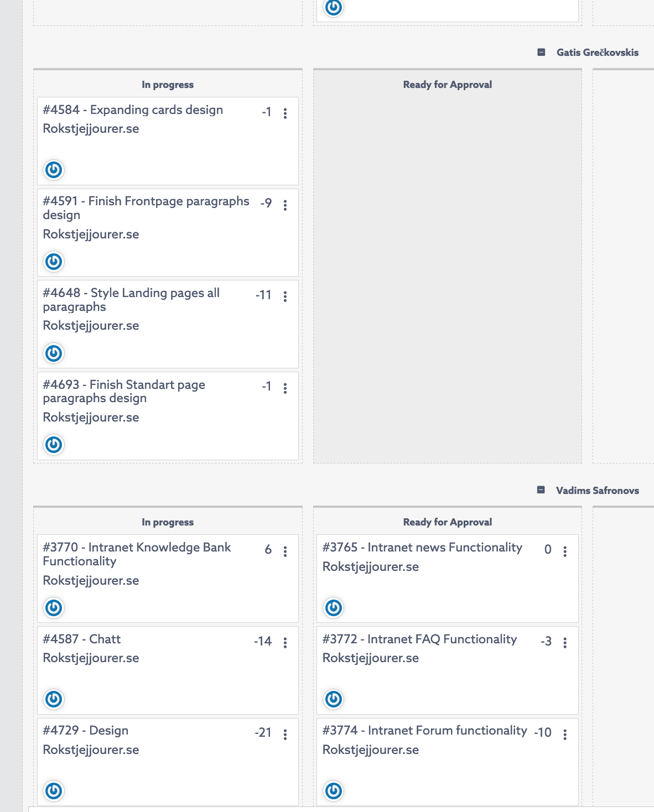Click the timer icon on card #4584

click(x=54, y=170)
